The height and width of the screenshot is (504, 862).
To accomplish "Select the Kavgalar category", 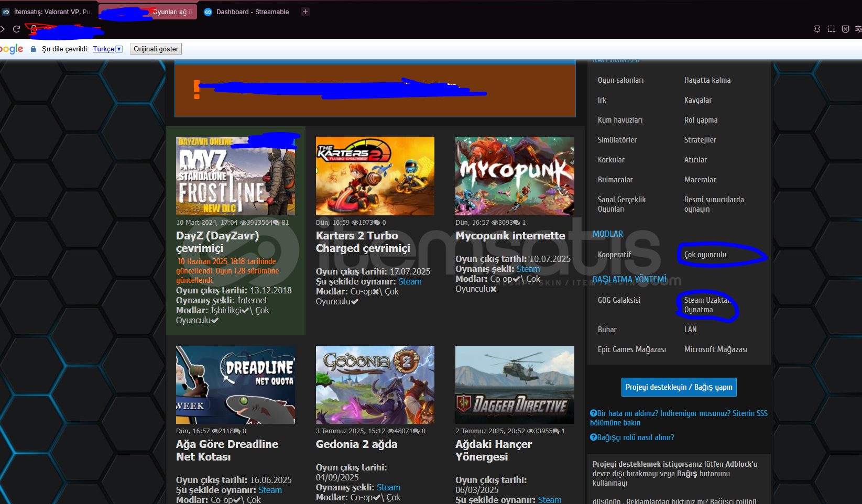I will (698, 100).
